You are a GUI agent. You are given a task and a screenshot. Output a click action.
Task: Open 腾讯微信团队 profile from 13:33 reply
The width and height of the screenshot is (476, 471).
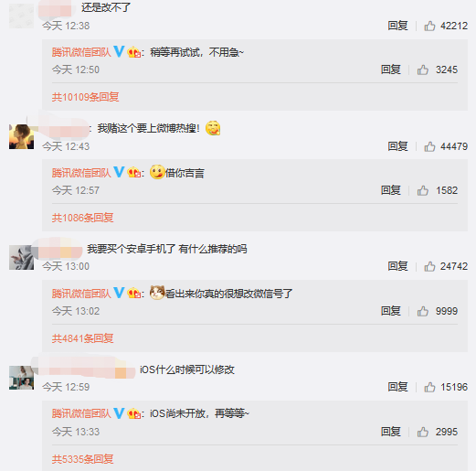pos(81,413)
